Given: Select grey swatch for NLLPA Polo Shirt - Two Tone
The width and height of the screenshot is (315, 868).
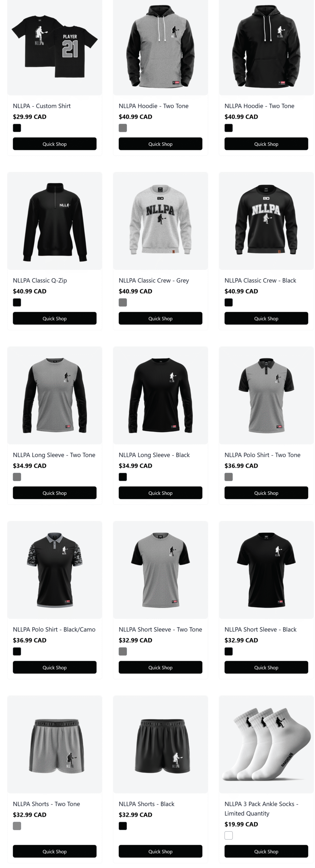Looking at the screenshot, I should (229, 477).
